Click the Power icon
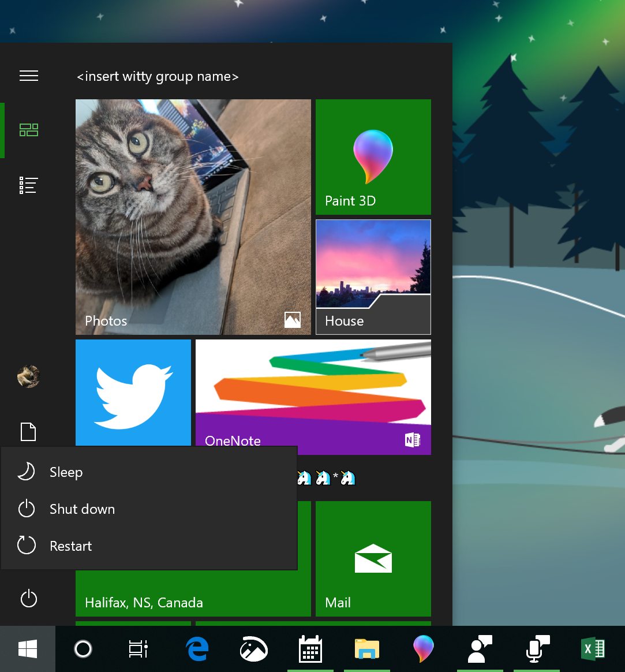 [x=28, y=599]
